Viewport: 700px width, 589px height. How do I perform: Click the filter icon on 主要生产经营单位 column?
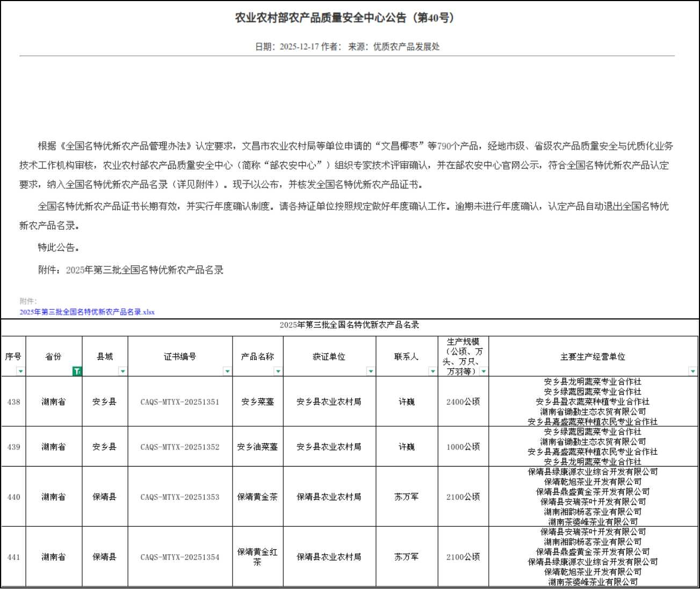coord(692,370)
